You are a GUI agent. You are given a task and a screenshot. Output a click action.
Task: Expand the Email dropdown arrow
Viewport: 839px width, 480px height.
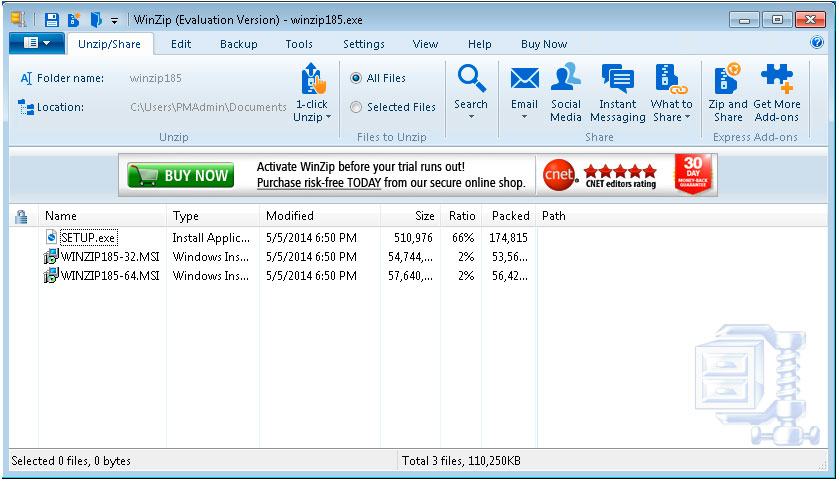tap(524, 117)
